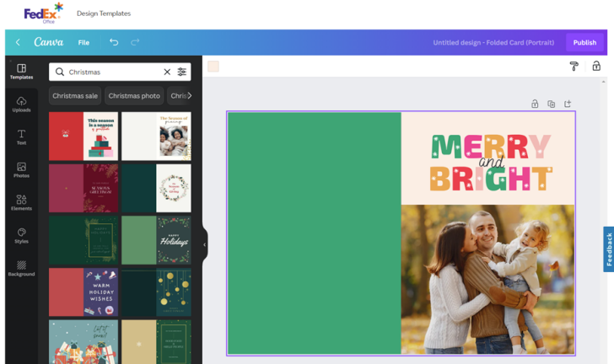The width and height of the screenshot is (614, 364).
Task: Select the Christmas sale suggestion chip
Action: pyautogui.click(x=75, y=96)
